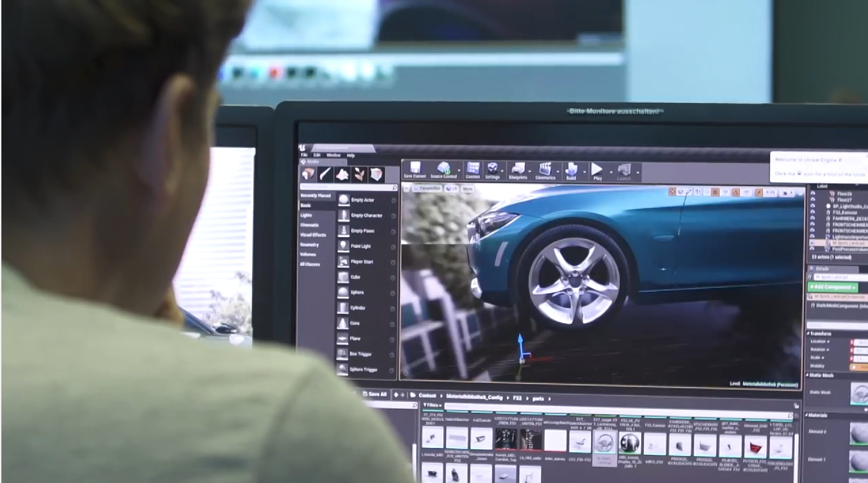The height and width of the screenshot is (483, 868).
Task: Open the Window menu
Action: click(x=333, y=155)
